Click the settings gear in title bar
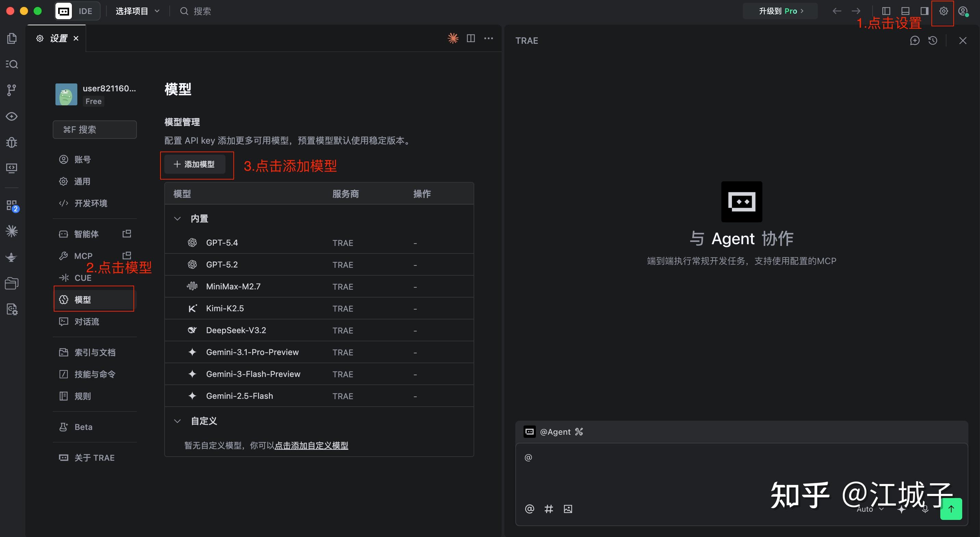This screenshot has width=980, height=537. [x=943, y=11]
